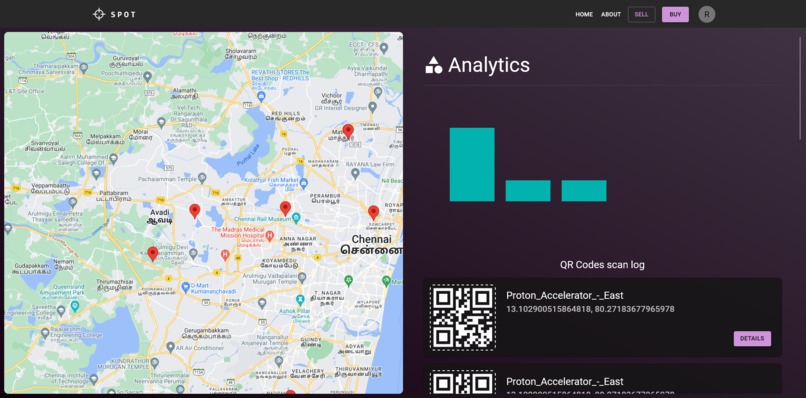Click the Chennai city label on map
The width and height of the screenshot is (806, 398).
(371, 245)
